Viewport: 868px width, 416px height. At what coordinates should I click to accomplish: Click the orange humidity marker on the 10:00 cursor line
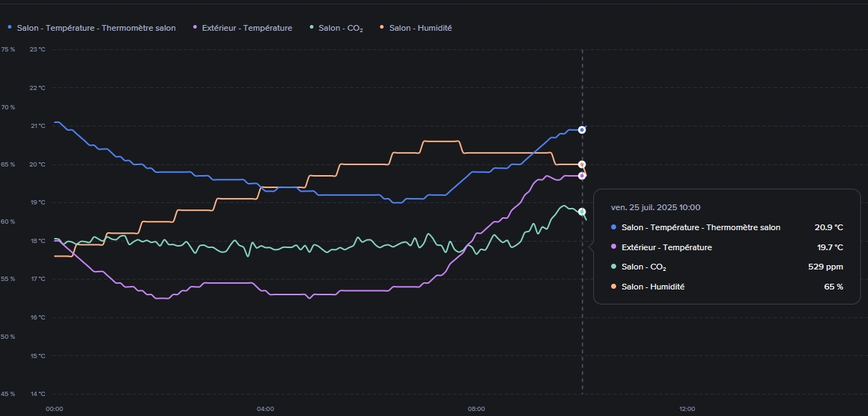(x=582, y=164)
